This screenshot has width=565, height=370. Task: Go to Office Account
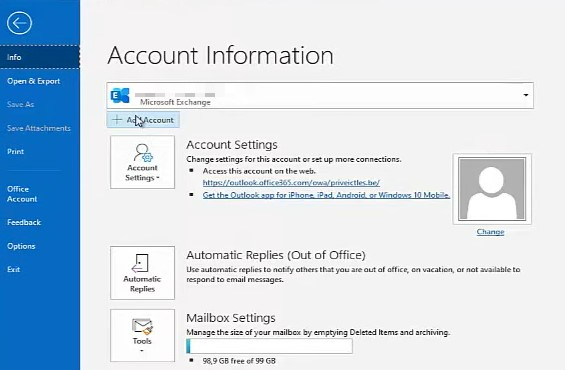coord(22,194)
